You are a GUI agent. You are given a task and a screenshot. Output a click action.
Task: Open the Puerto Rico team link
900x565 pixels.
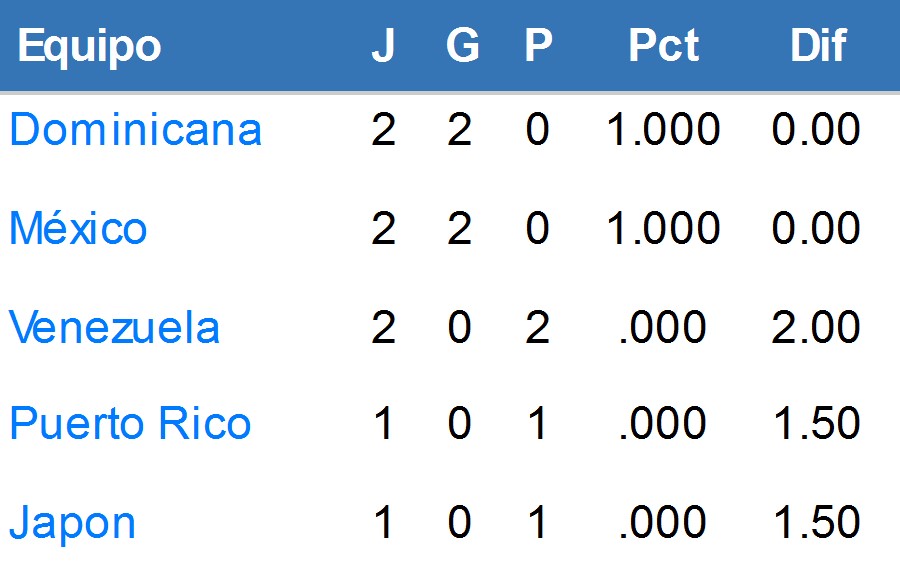(130, 424)
